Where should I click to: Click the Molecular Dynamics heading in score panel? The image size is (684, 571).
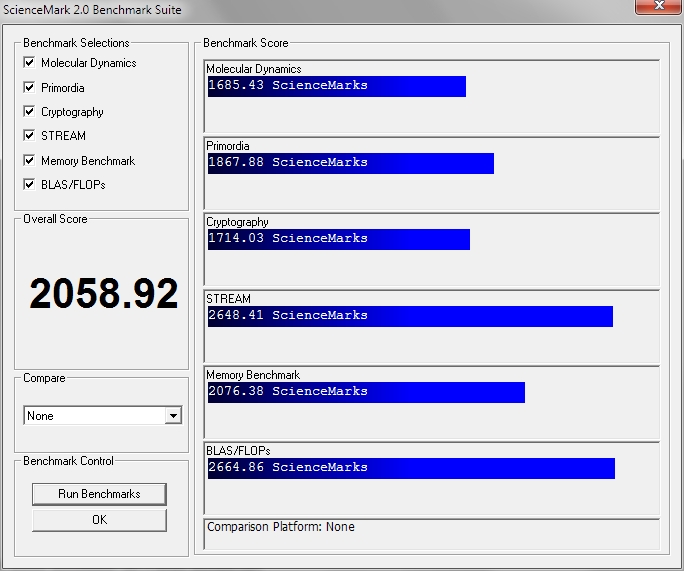click(254, 69)
